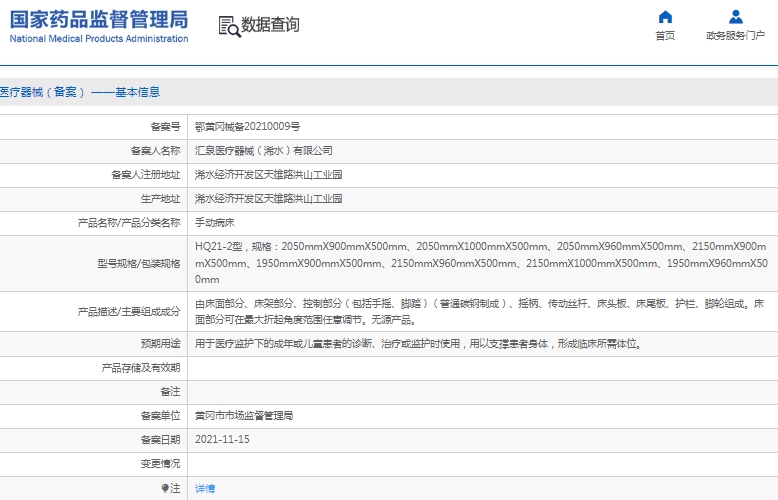Click the 型号规格/包装规格 label
Screen dimensions: 778x500
138,263
